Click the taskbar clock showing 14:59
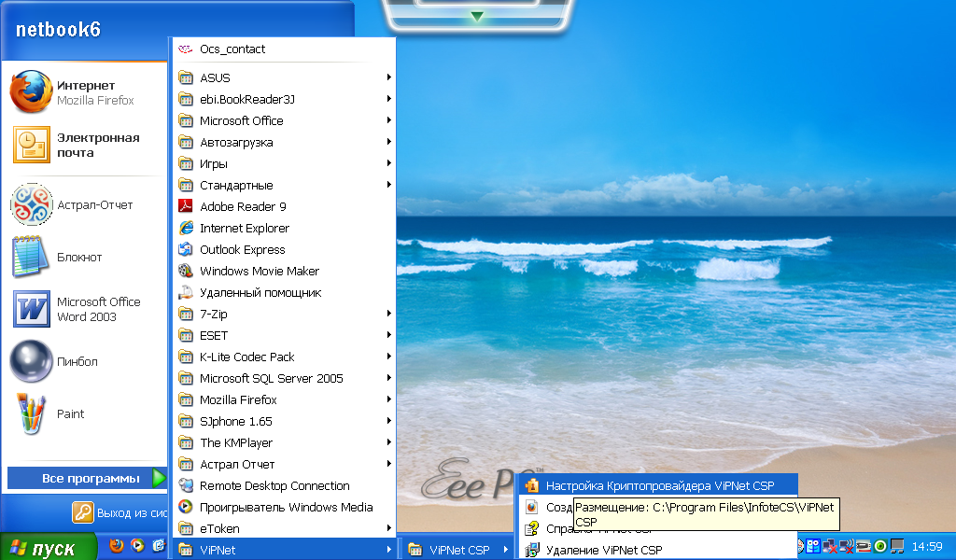Image resolution: width=956 pixels, height=560 pixels. (x=927, y=547)
